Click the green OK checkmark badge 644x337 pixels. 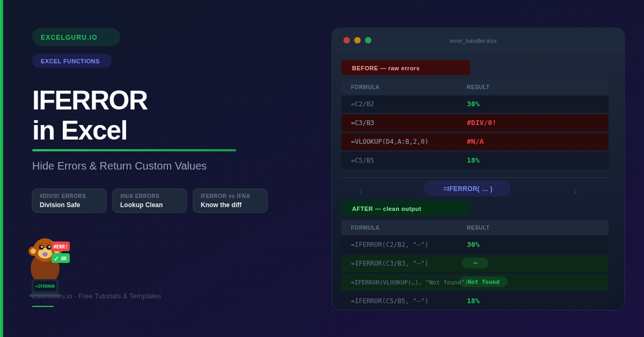tap(61, 258)
